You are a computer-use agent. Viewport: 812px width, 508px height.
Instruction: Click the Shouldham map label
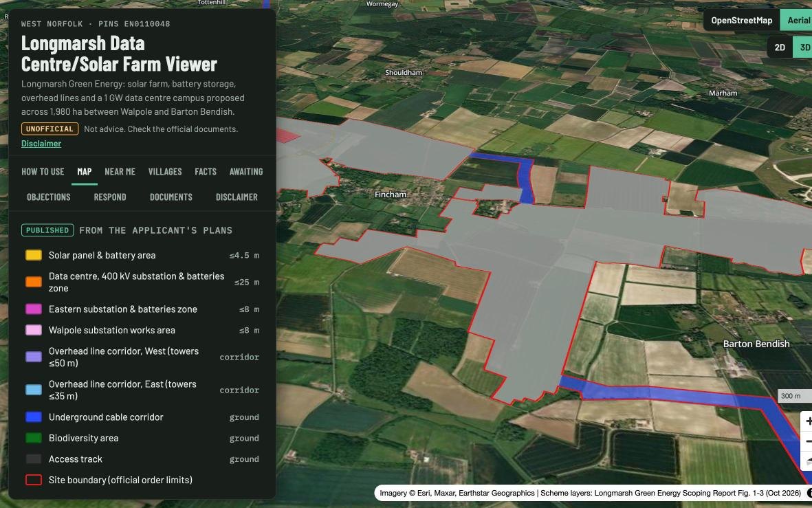coord(404,72)
